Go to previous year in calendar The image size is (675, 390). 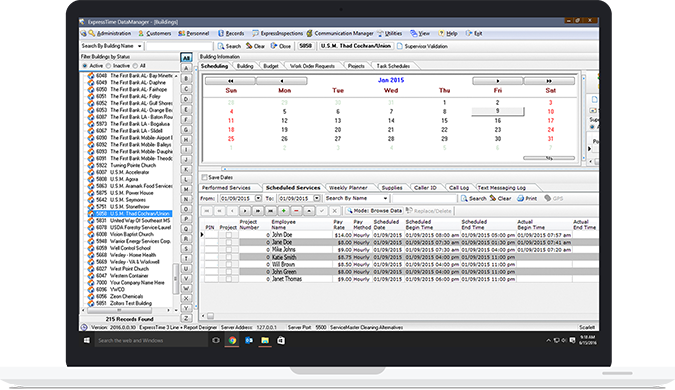tap(230, 80)
